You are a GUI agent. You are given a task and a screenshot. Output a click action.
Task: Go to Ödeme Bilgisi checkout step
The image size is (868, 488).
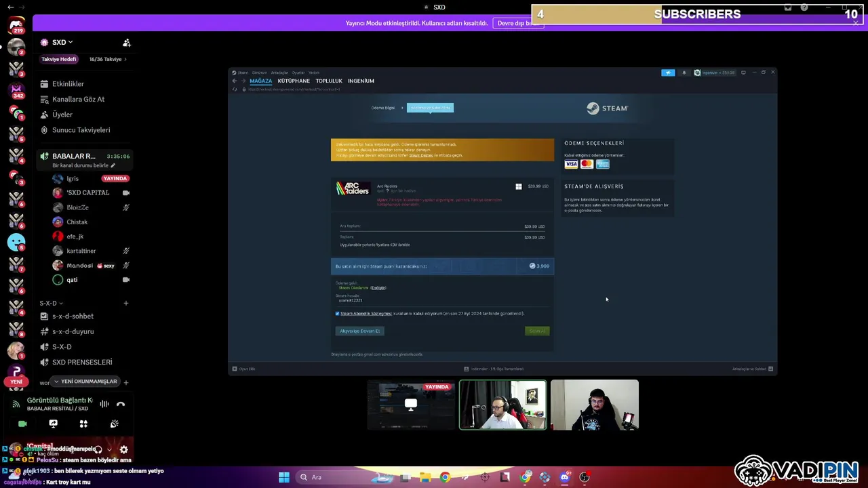coord(382,108)
